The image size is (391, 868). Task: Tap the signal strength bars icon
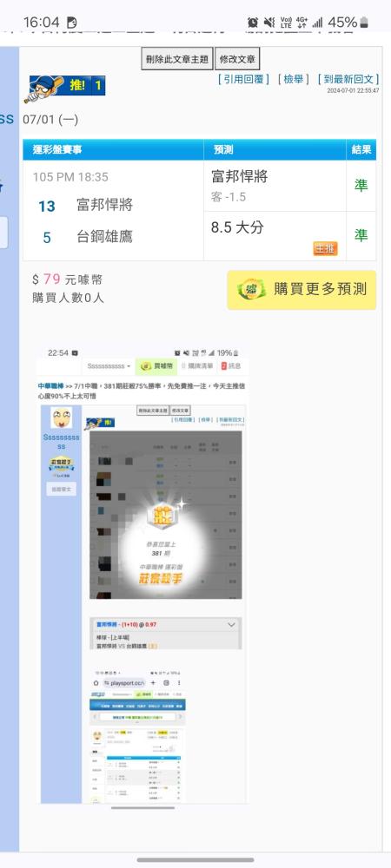317,23
